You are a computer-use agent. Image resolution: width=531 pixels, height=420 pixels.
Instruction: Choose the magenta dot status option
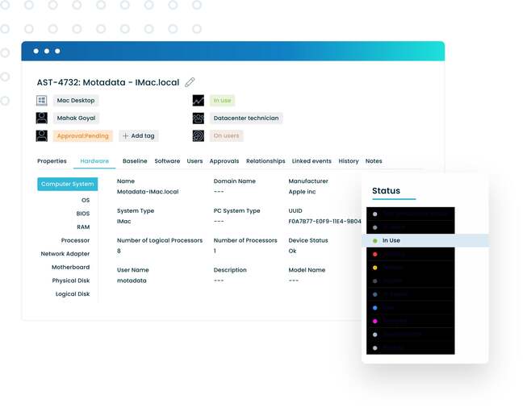click(x=375, y=321)
